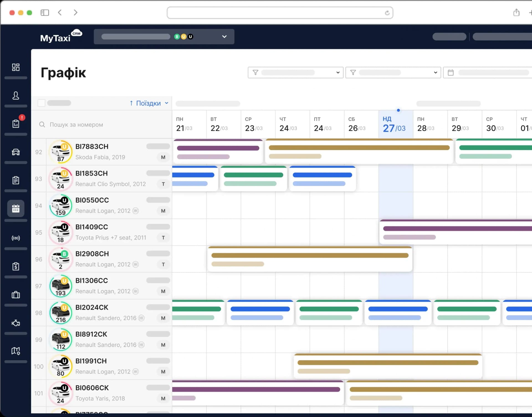
Task: Expand the company selector dropdown in header
Action: pyautogui.click(x=164, y=37)
